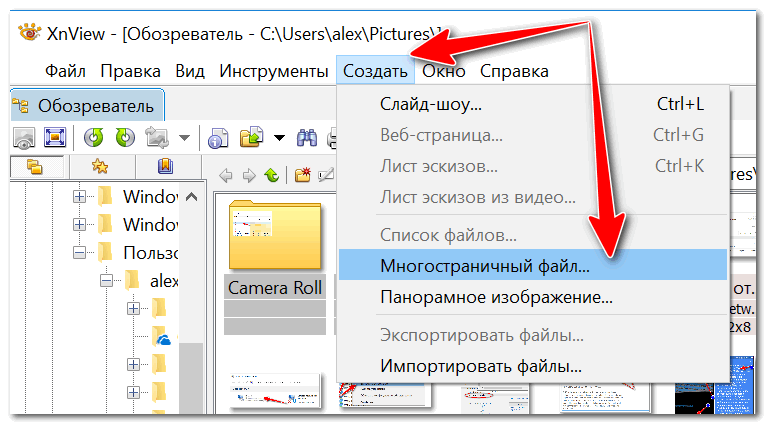This screenshot has height=425, width=767.
Task: Select the Camera Roll folder thumbnail
Action: click(275, 234)
